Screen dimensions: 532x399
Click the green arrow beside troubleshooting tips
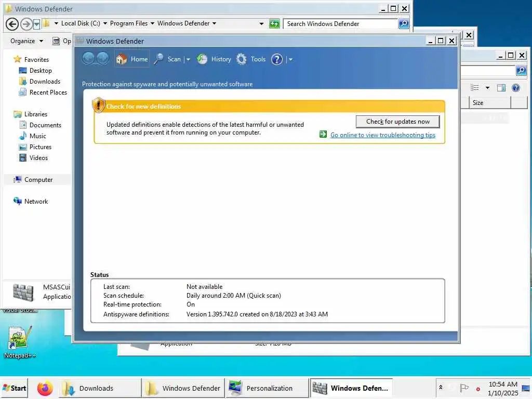coord(323,135)
